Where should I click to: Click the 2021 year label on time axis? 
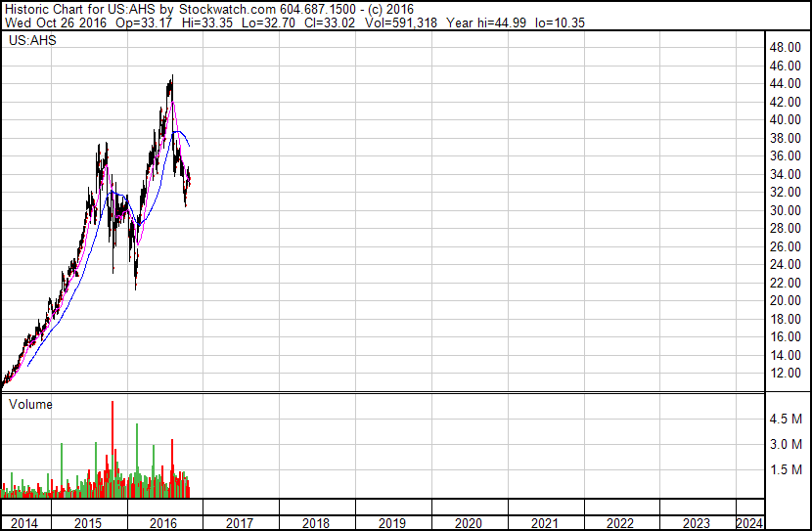tap(544, 523)
